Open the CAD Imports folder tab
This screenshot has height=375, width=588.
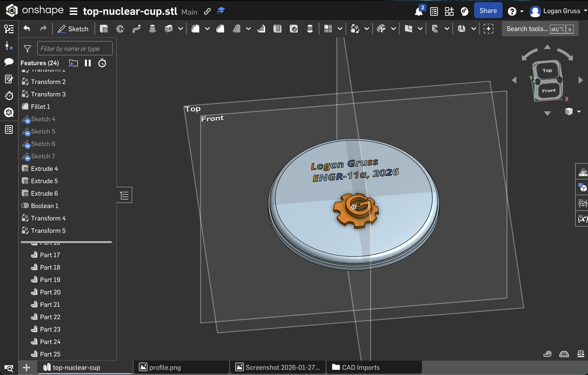[x=360, y=367]
